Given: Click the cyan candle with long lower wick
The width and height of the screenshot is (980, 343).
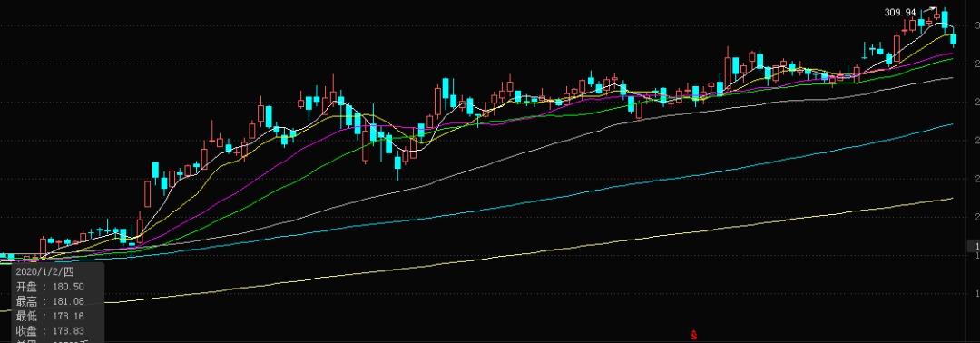Looking at the screenshot, I should (x=132, y=245).
